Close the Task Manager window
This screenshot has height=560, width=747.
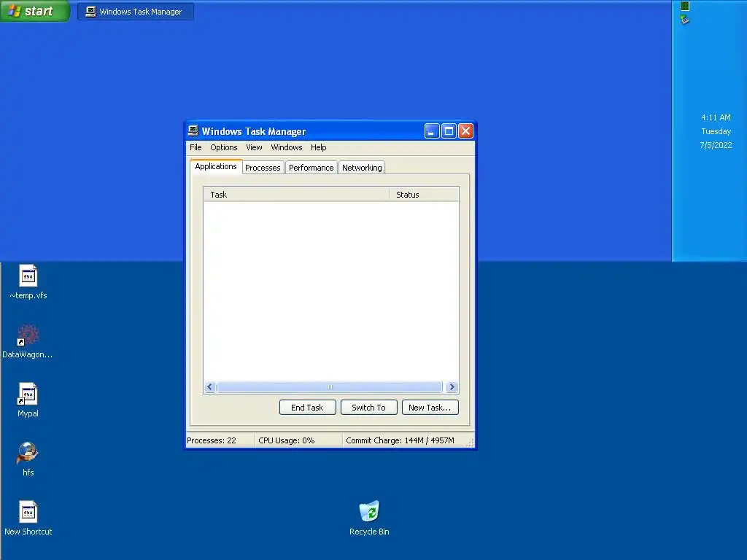click(465, 131)
